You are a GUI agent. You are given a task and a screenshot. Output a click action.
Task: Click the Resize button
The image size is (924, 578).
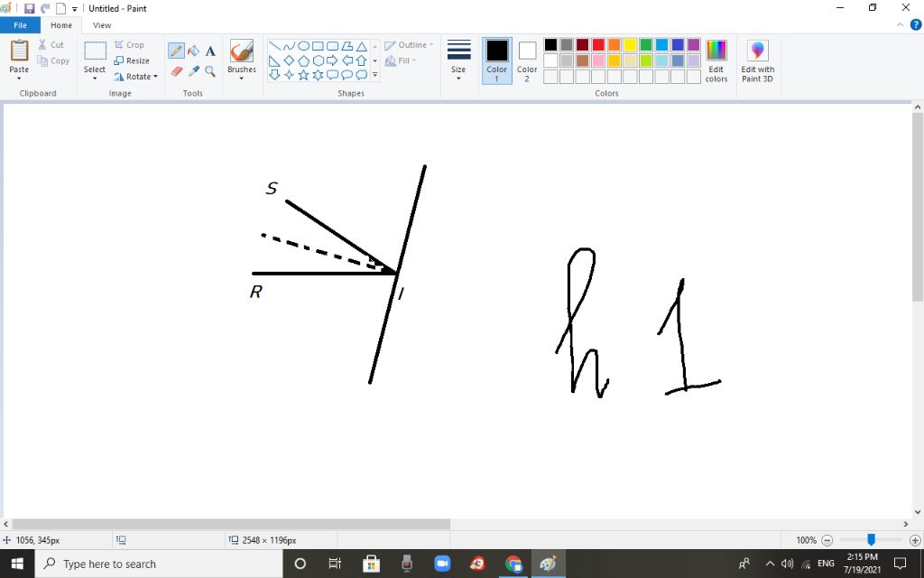click(132, 61)
